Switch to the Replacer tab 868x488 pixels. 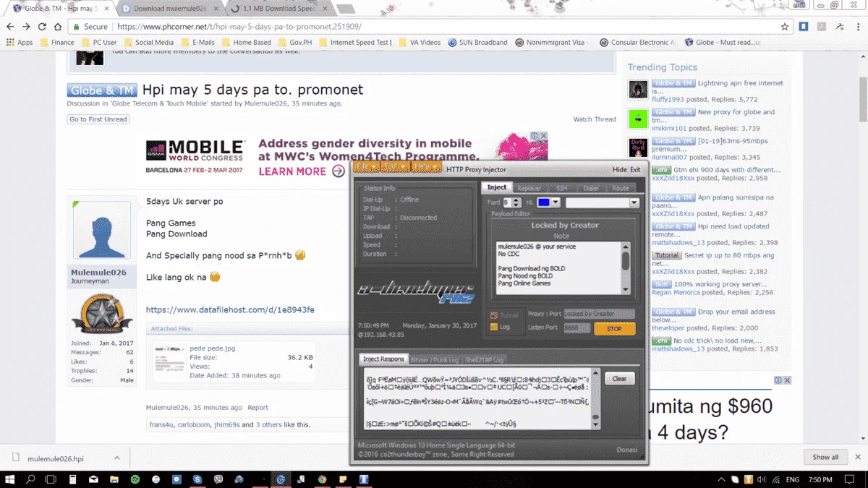point(529,188)
